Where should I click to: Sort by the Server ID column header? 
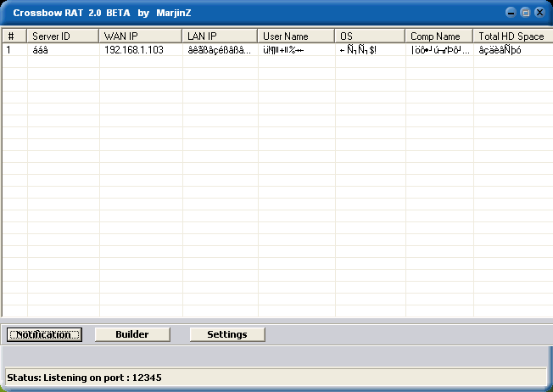click(x=63, y=36)
